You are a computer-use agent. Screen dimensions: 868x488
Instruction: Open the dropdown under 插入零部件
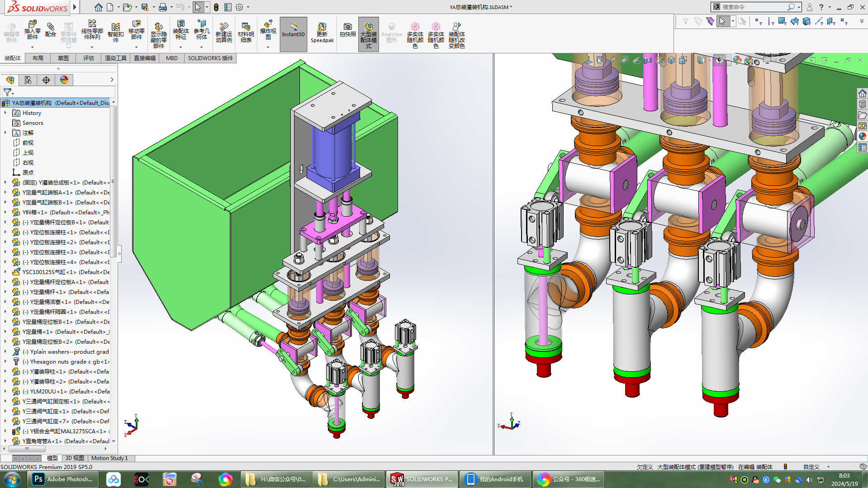click(x=32, y=47)
